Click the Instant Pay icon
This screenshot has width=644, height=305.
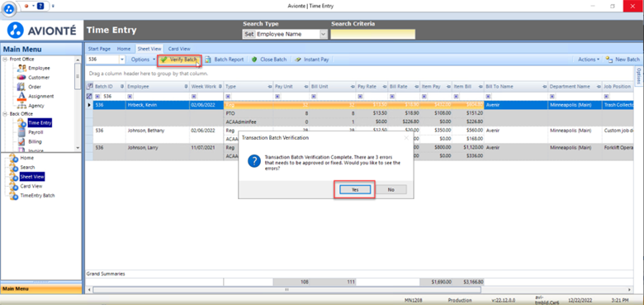[x=298, y=60]
